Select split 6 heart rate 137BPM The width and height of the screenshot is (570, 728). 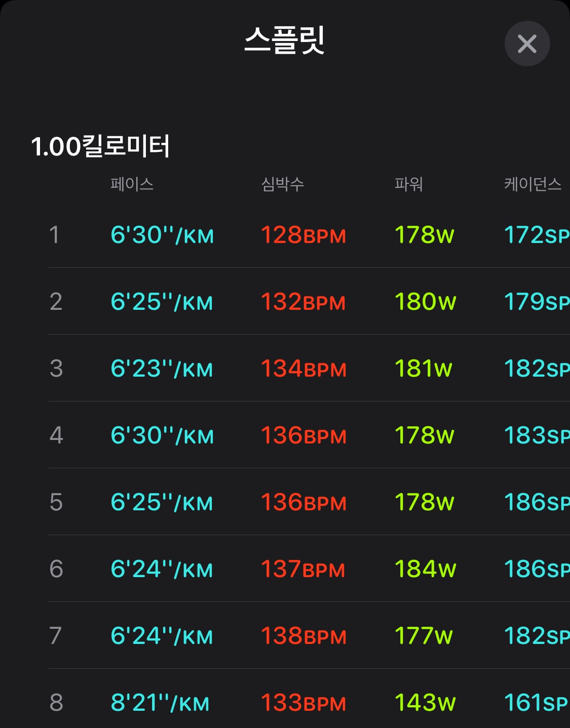click(x=303, y=569)
